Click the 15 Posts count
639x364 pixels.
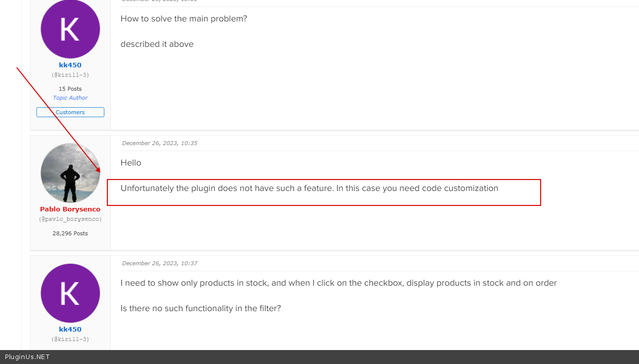click(x=70, y=89)
